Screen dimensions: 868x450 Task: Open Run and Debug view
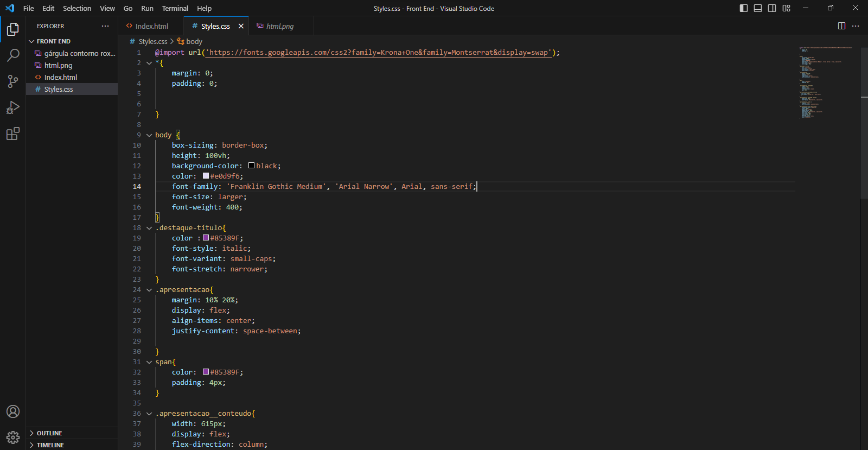pyautogui.click(x=13, y=107)
